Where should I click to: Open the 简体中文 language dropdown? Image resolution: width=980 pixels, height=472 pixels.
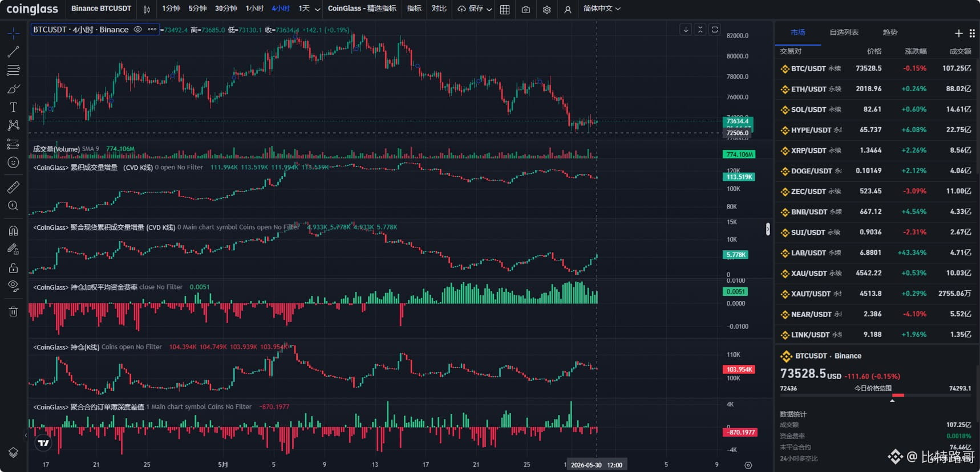(602, 9)
